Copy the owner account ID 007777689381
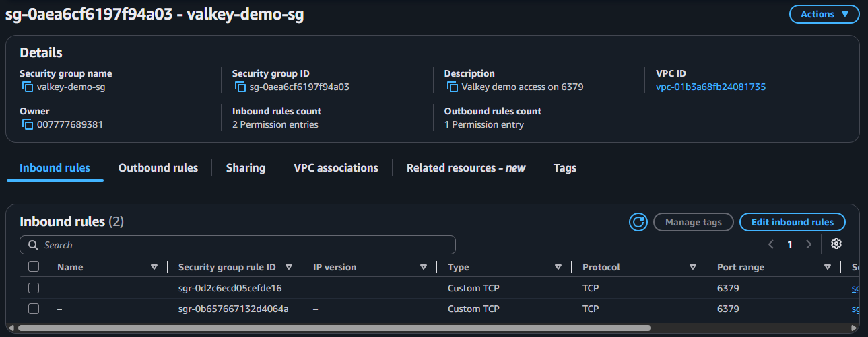The image size is (868, 337). 28,124
